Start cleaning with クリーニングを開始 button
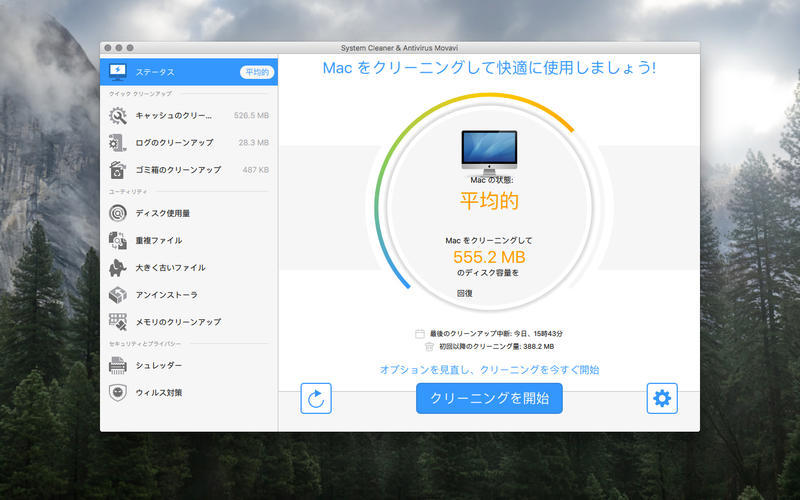 (489, 398)
